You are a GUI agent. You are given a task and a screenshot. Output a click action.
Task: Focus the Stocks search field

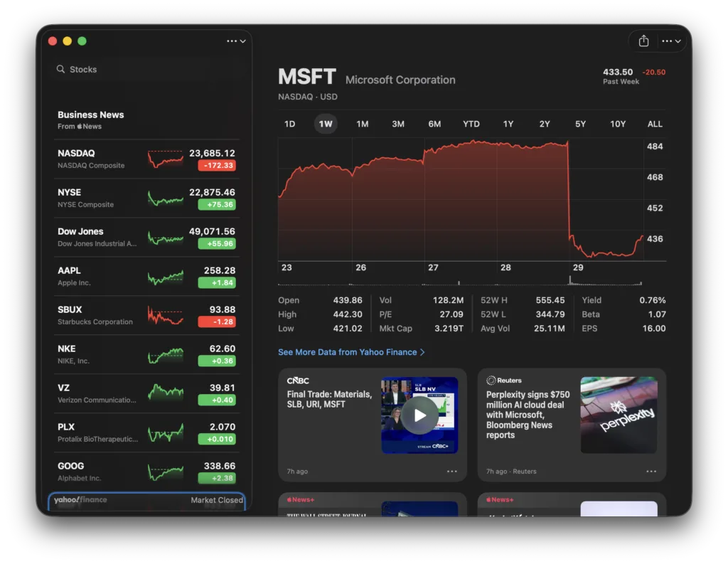(x=146, y=69)
